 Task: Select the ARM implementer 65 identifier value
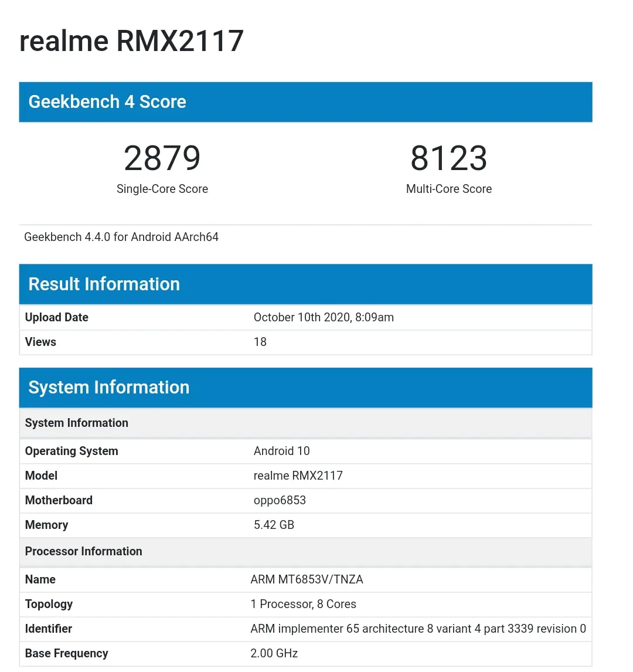(x=418, y=629)
